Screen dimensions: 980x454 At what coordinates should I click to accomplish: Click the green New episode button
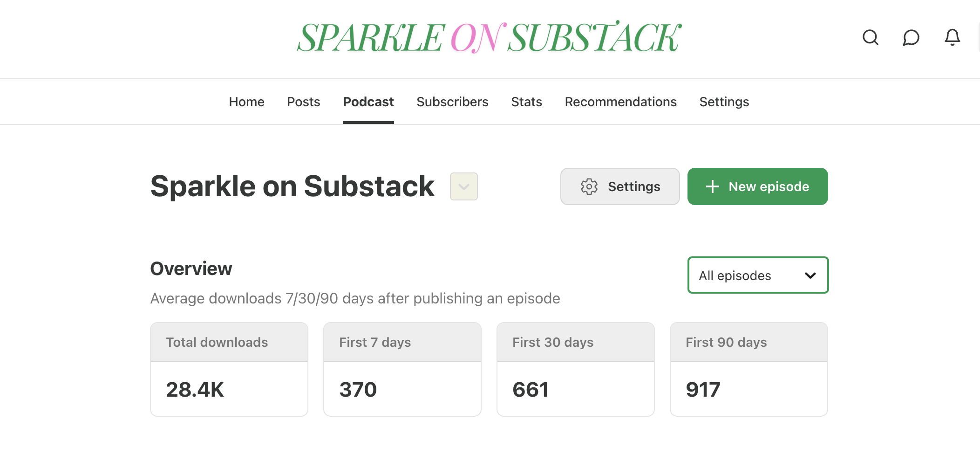click(x=757, y=186)
